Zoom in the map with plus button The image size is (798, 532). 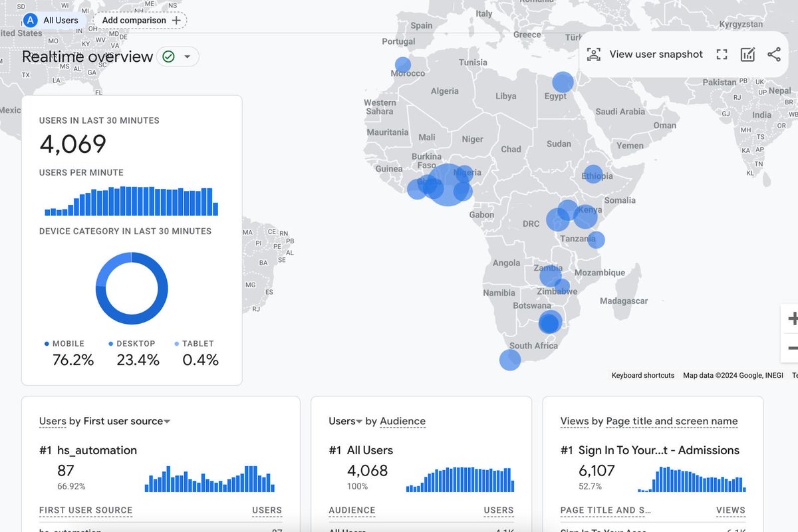791,319
